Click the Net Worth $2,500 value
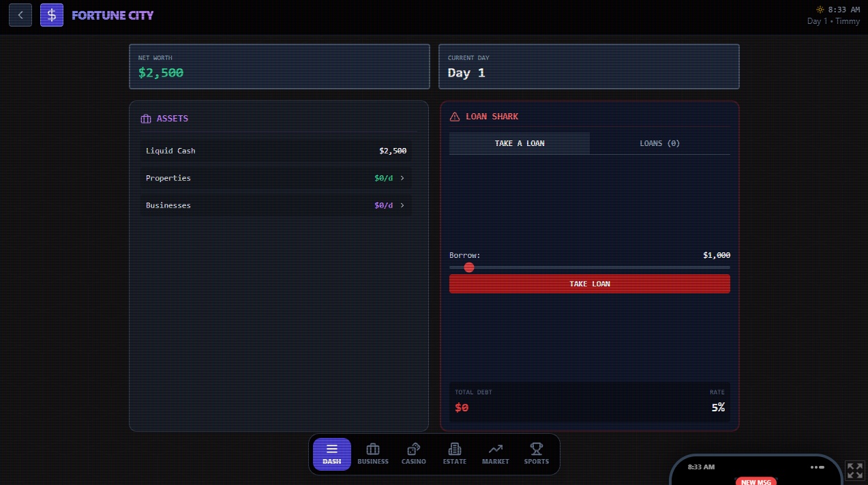 point(161,72)
